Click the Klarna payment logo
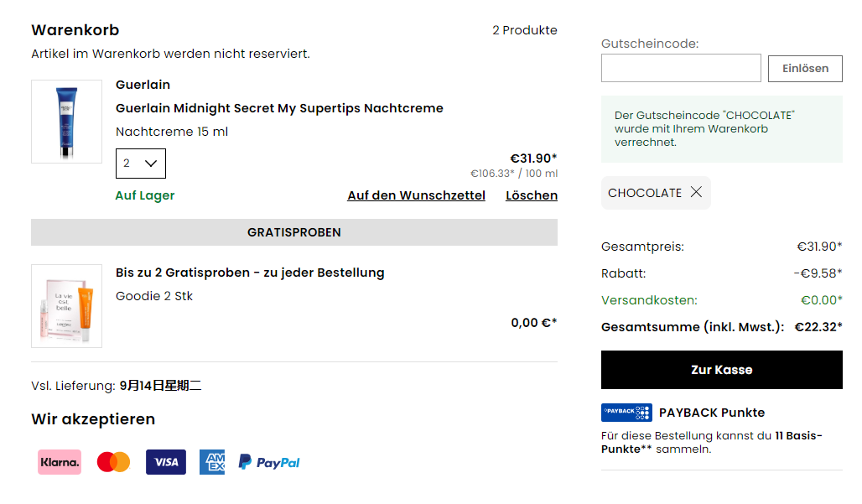 click(x=60, y=462)
